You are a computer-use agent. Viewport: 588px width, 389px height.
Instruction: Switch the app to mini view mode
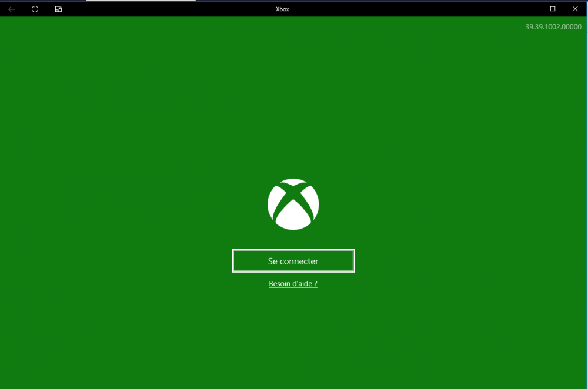pyautogui.click(x=58, y=9)
